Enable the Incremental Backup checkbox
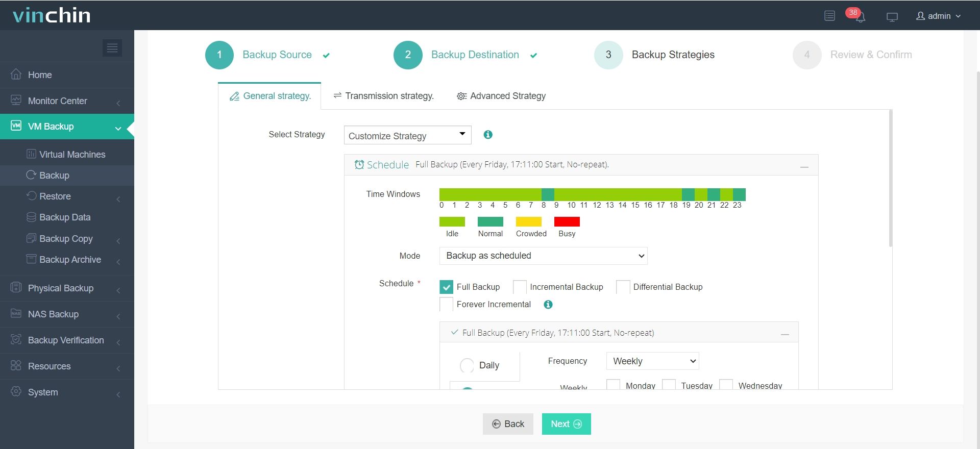Screen dimensions: 980x449 [520, 287]
